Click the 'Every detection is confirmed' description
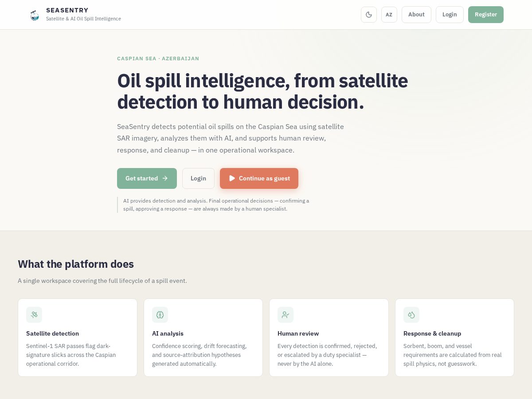 coord(327,355)
